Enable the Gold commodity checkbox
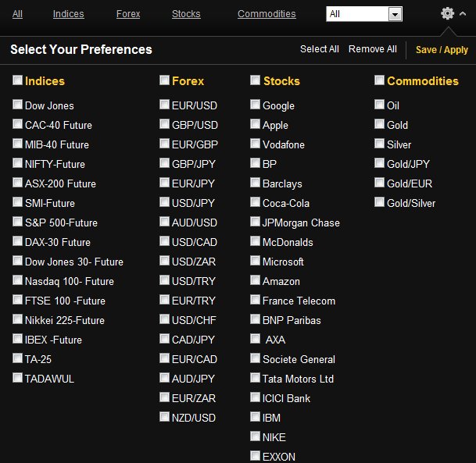476x463 pixels. coord(379,123)
